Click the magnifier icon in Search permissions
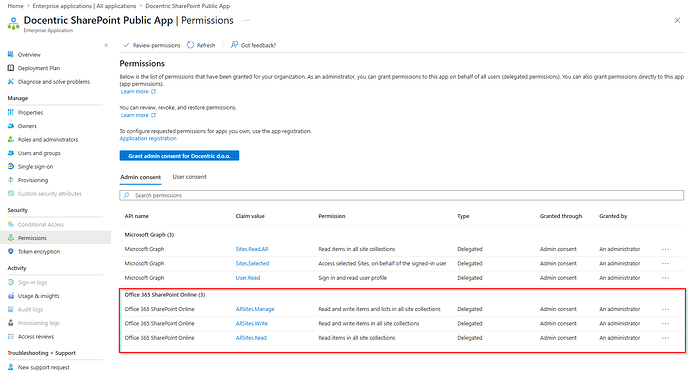The width and height of the screenshot is (690, 390). 127,195
